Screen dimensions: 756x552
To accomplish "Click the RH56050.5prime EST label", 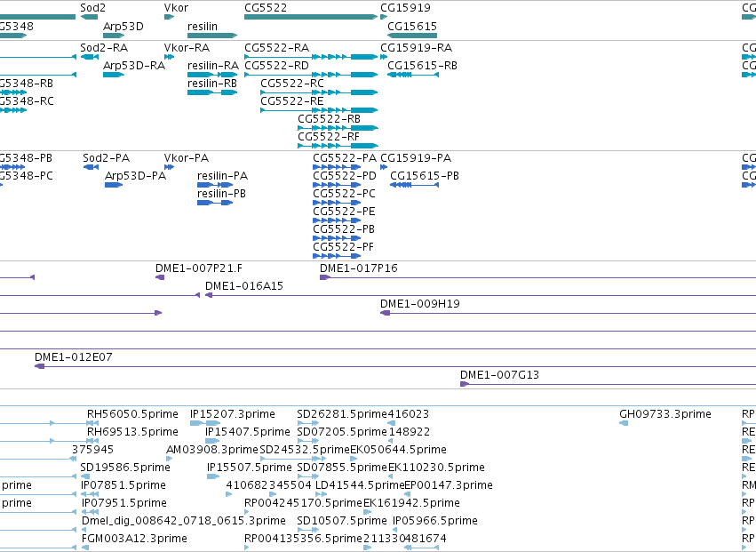I will click(132, 414).
